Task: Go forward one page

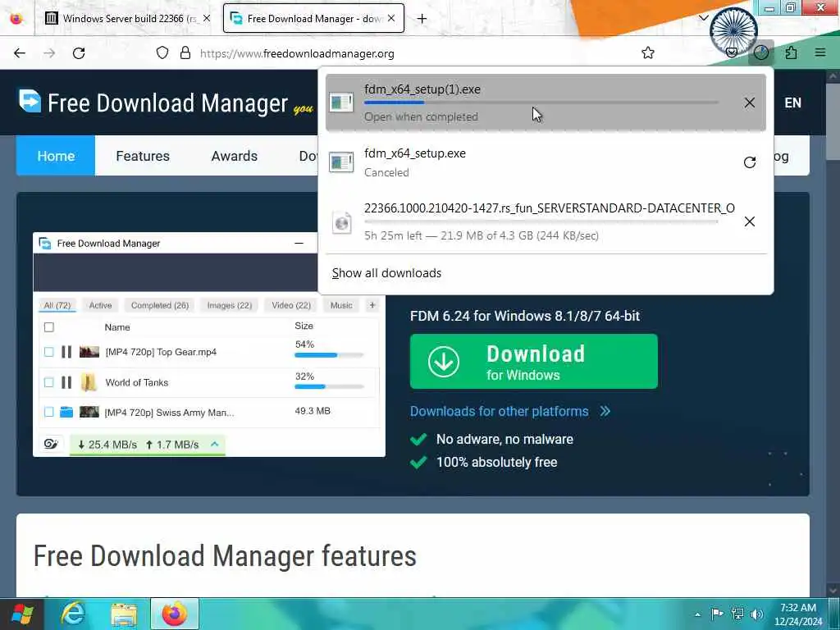Action: click(49, 52)
